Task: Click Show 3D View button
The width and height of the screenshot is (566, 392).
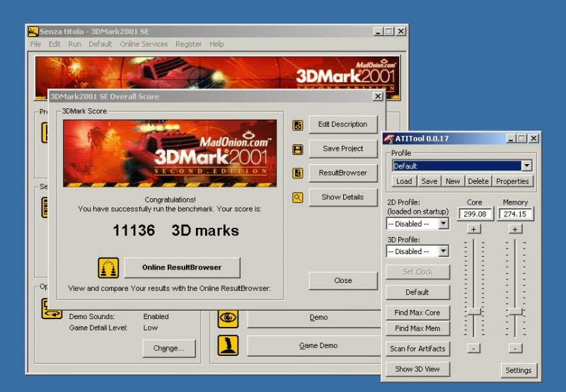Action: [x=417, y=369]
